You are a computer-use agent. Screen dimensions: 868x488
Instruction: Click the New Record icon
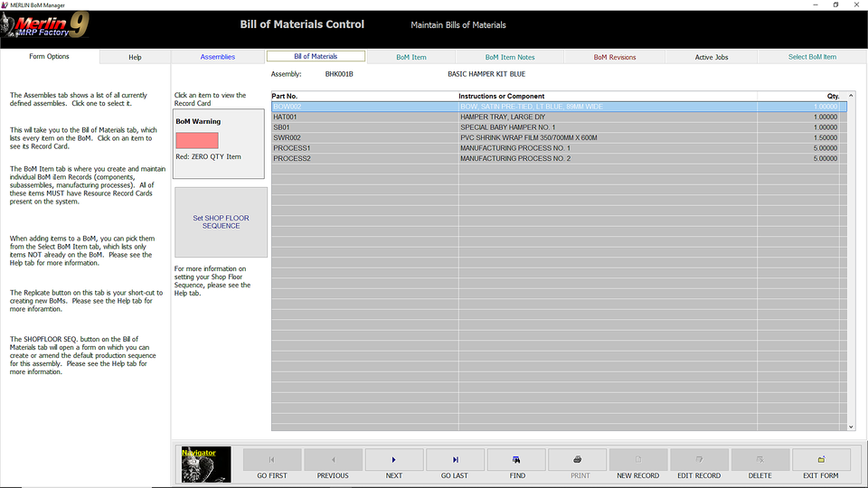(x=637, y=460)
